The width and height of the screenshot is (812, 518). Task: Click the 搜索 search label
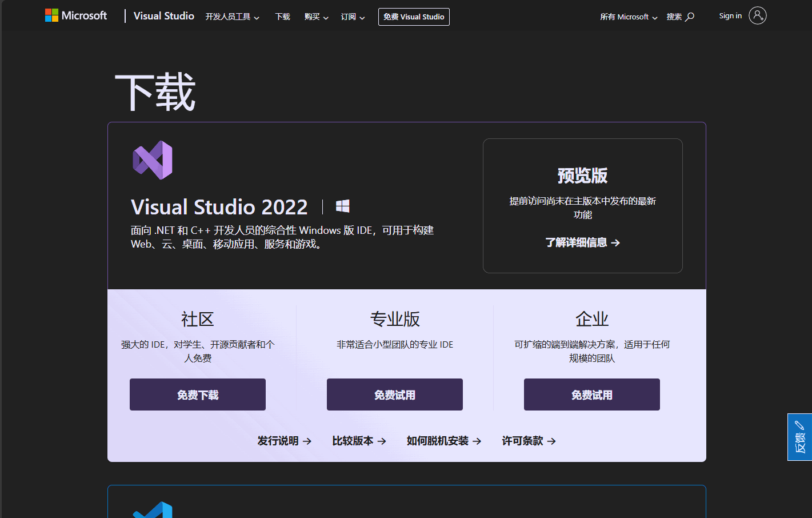[674, 17]
